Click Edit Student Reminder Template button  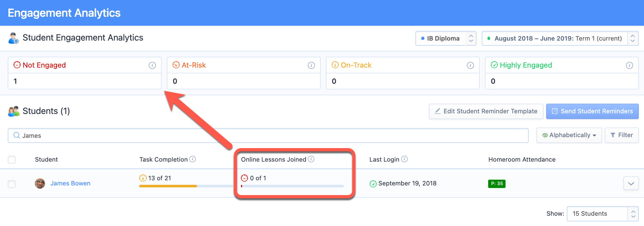486,111
